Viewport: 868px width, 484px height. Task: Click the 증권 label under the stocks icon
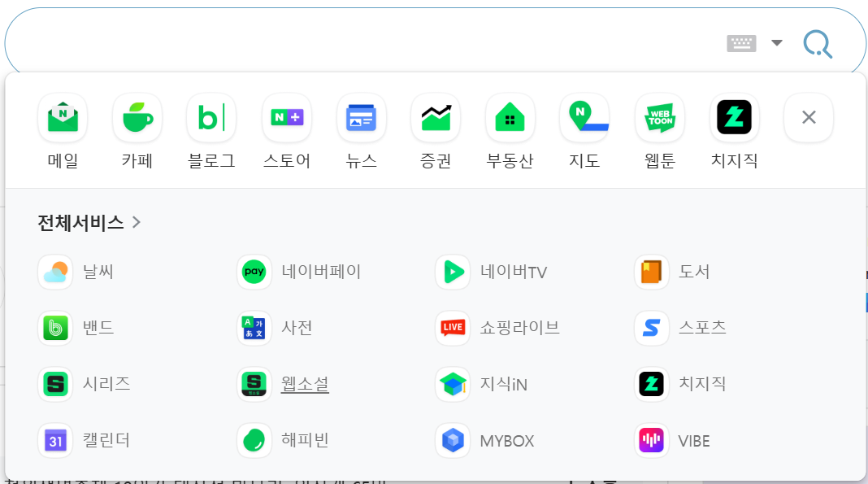[436, 161]
